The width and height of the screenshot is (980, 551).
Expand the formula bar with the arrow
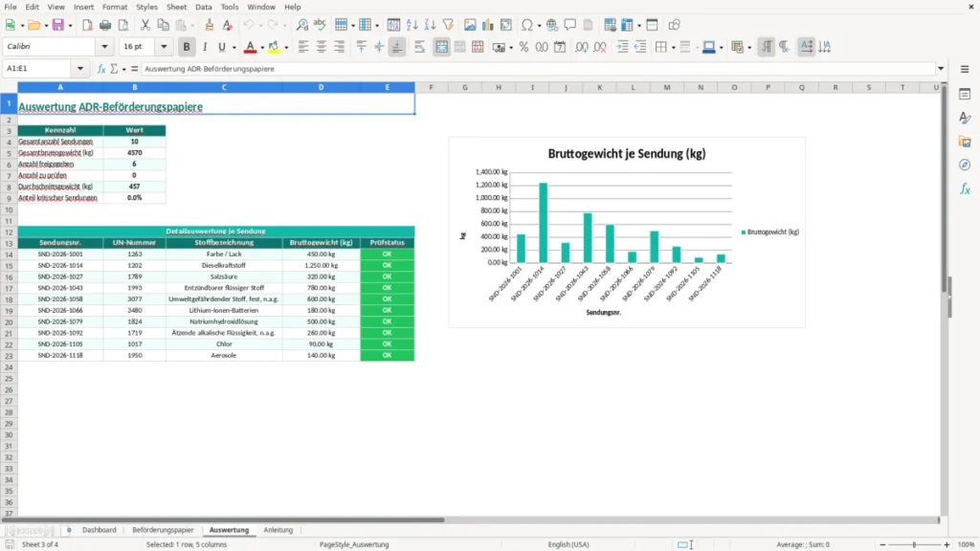941,69
